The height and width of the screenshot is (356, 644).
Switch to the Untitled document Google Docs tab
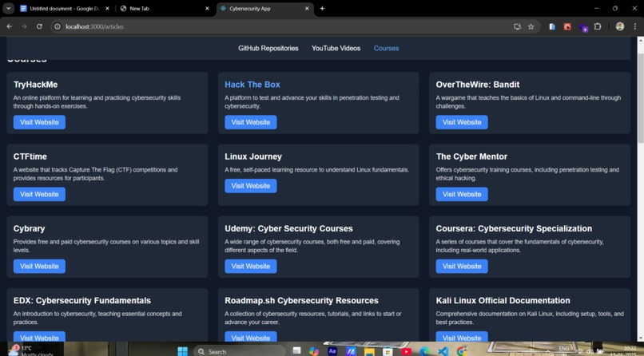65,8
